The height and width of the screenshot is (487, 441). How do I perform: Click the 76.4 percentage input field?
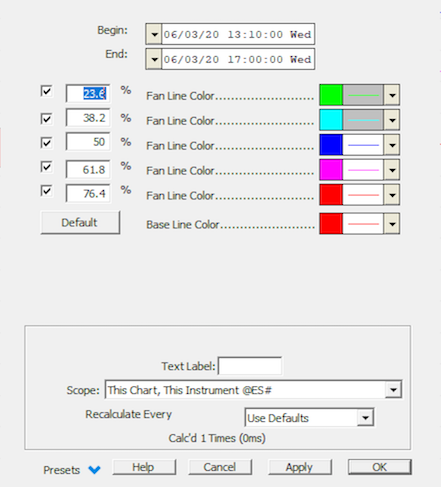coord(88,194)
